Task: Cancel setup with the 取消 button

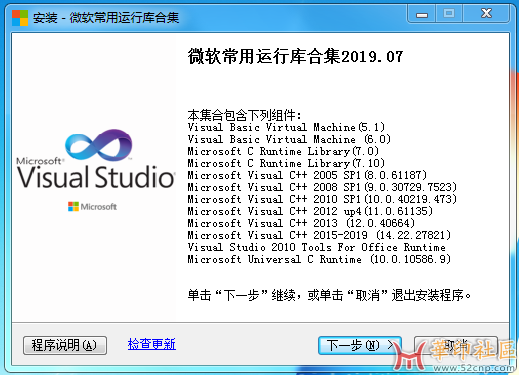Action: point(456,345)
